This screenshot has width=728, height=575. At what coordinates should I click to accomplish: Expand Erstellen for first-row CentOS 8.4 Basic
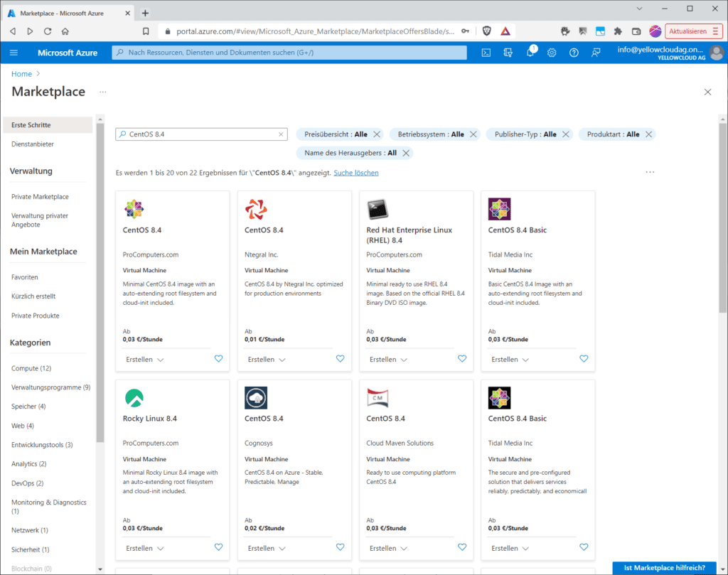(510, 360)
